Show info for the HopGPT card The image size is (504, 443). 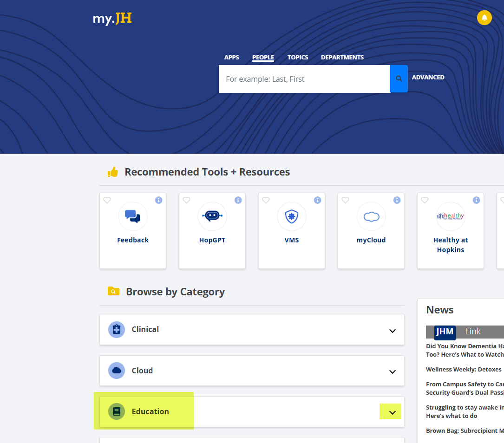238,200
